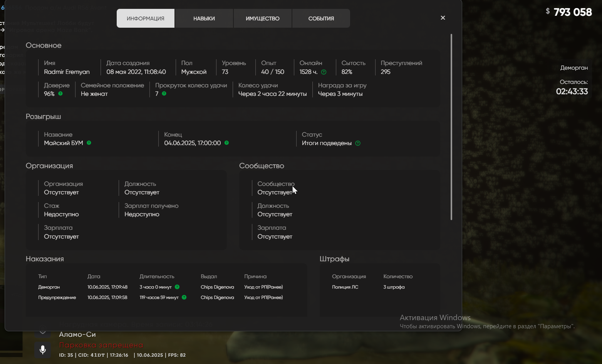This screenshot has width=602, height=364.
Task: Click the Преступлений value 295
Action: pyautogui.click(x=386, y=72)
